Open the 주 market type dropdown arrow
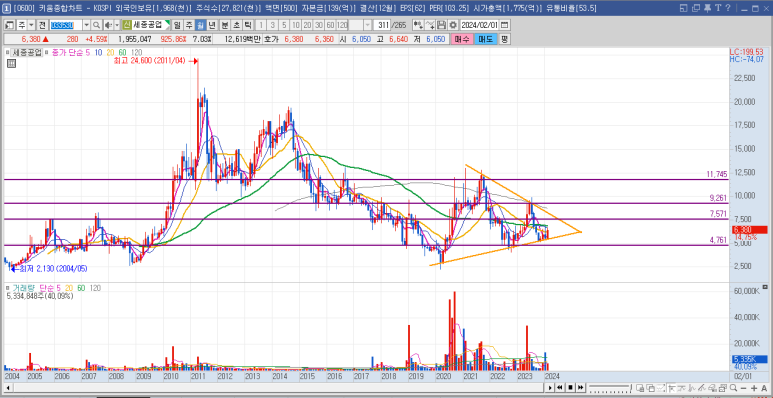The width and height of the screenshot is (773, 398). (x=32, y=25)
